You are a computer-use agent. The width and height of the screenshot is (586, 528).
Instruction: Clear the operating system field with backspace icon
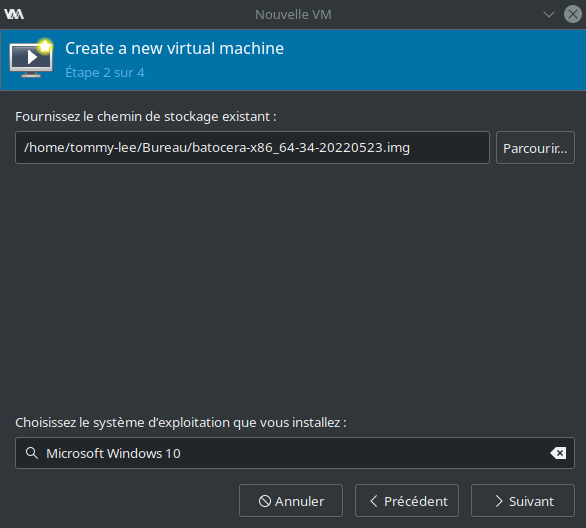pyautogui.click(x=558, y=453)
